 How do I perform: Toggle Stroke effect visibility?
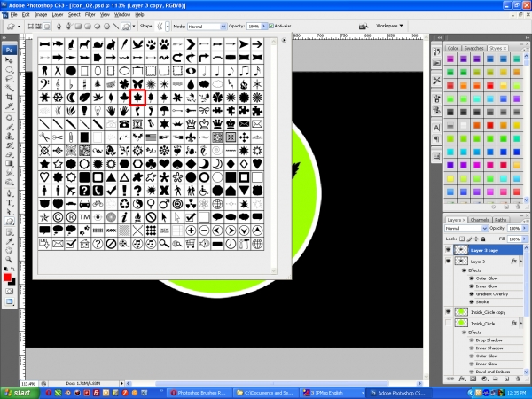(x=472, y=302)
